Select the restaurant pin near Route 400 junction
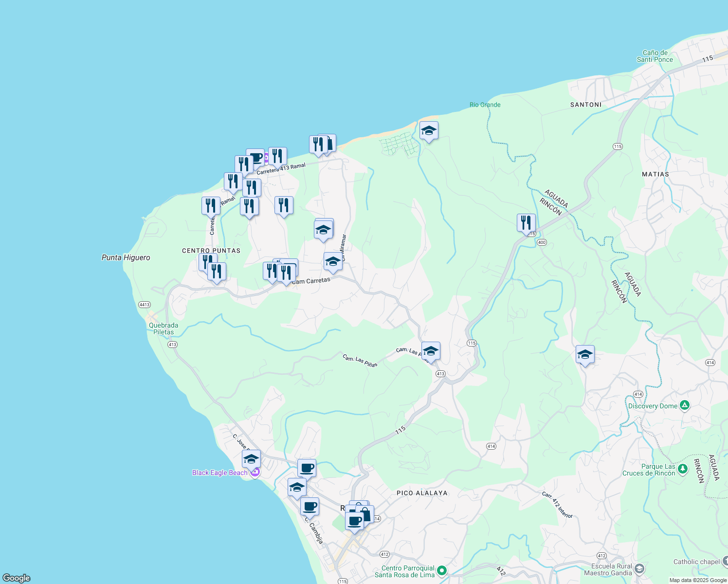This screenshot has height=584, width=728. pos(526,221)
